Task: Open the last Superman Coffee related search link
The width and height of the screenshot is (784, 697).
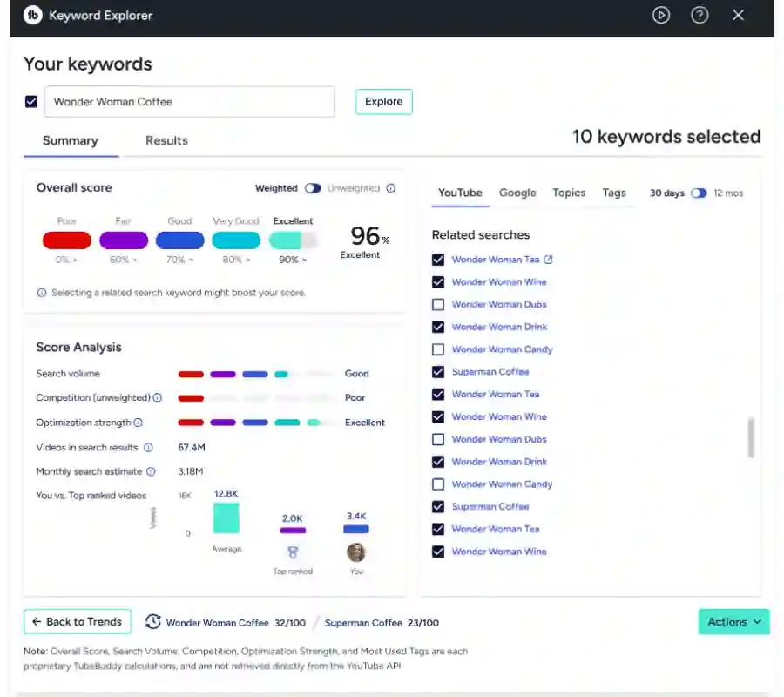Action: [490, 506]
